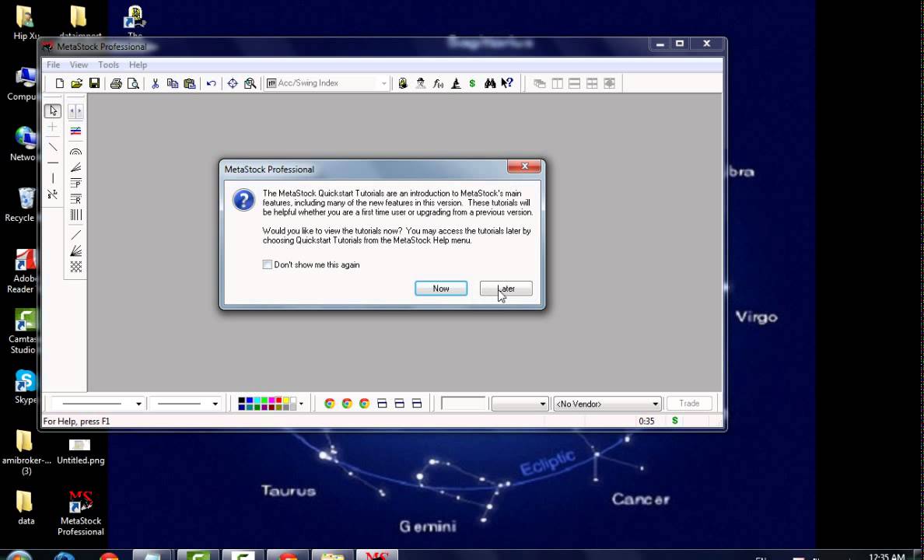
Task: Select the Gann fan tool
Action: click(x=75, y=251)
